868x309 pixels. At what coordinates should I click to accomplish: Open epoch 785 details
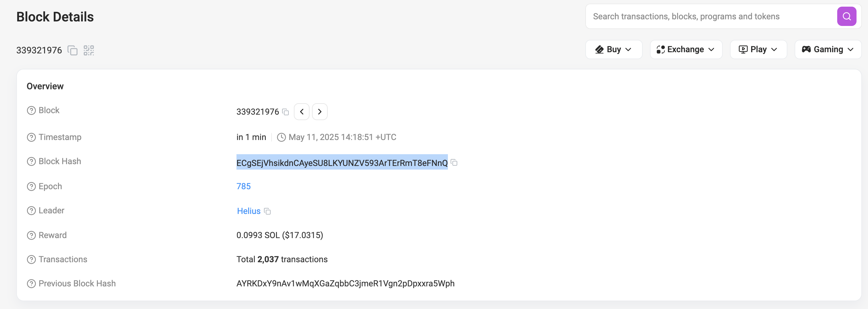pyautogui.click(x=243, y=186)
